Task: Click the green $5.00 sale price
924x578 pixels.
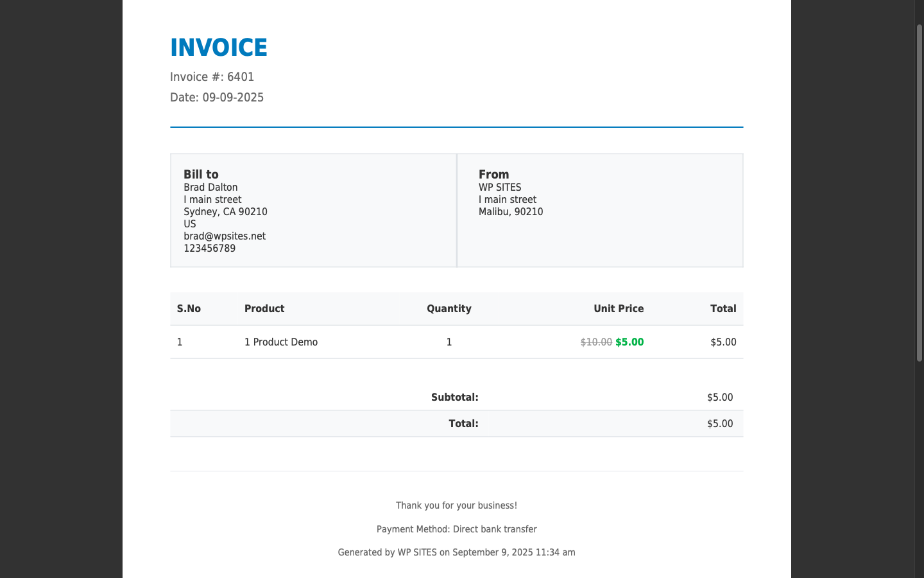Action: [x=629, y=342]
